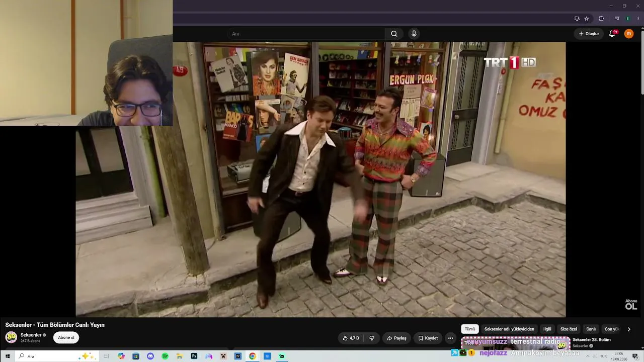
Task: Click the install app icon in address bar
Action: 577,19
